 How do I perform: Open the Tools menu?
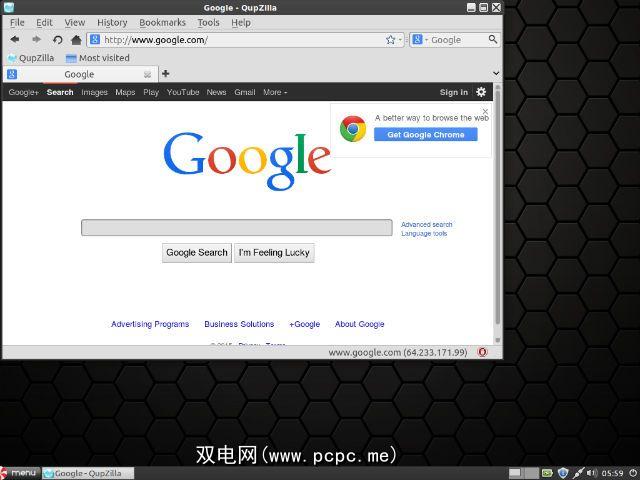pos(209,23)
